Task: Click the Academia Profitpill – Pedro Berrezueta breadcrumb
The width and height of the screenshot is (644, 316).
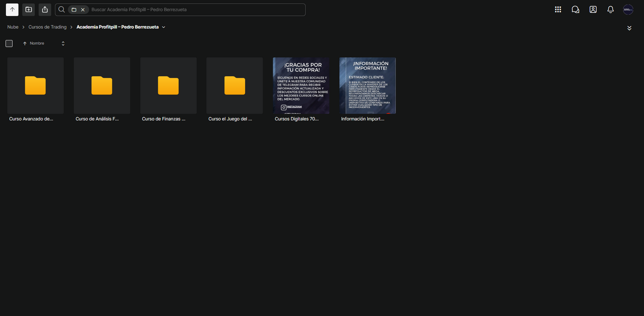Action: coord(118,27)
